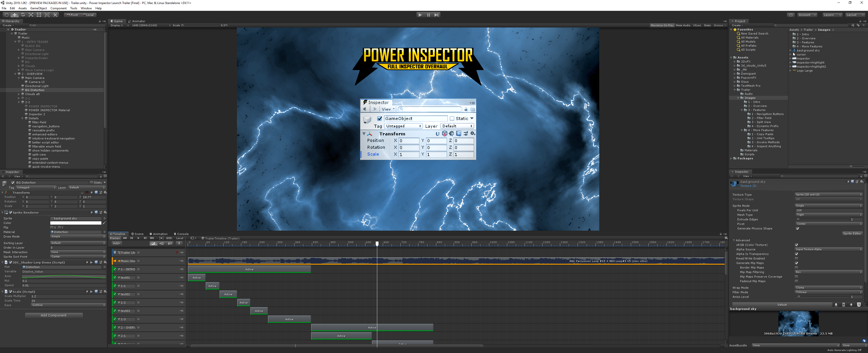Disable the text01 timeline track checkbox
The image size is (868, 353).
point(115,278)
